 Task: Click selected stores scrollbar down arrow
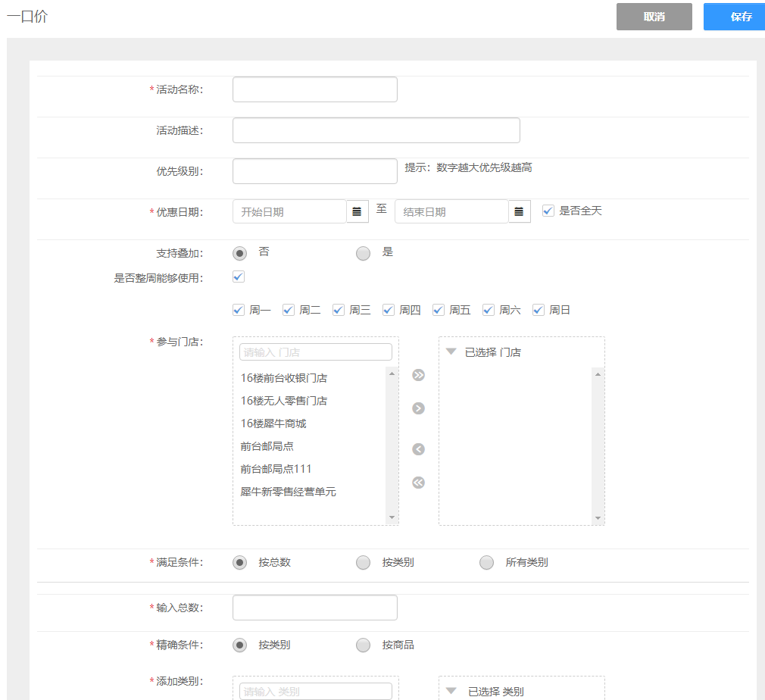pos(598,518)
